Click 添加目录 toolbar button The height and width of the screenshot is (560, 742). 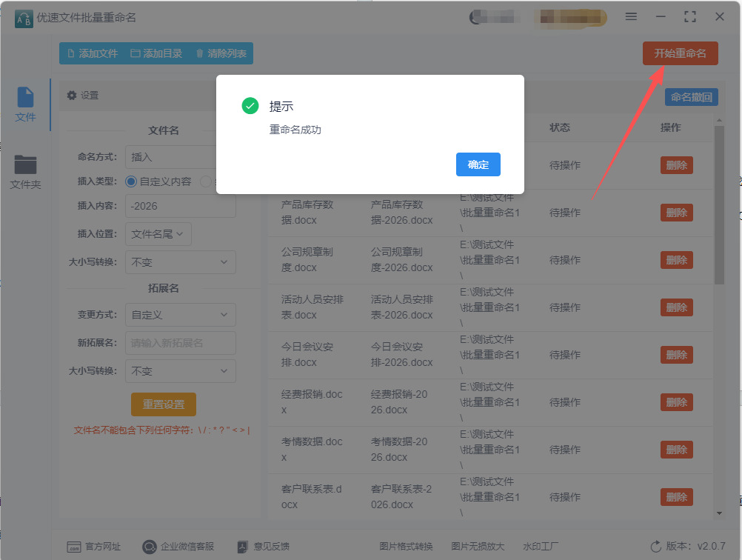pos(156,53)
